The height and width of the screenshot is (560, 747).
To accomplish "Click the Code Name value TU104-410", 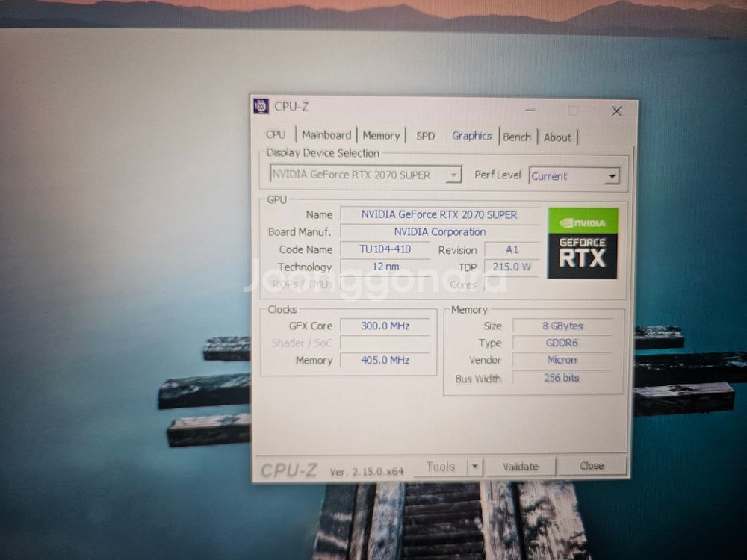I will click(x=385, y=249).
